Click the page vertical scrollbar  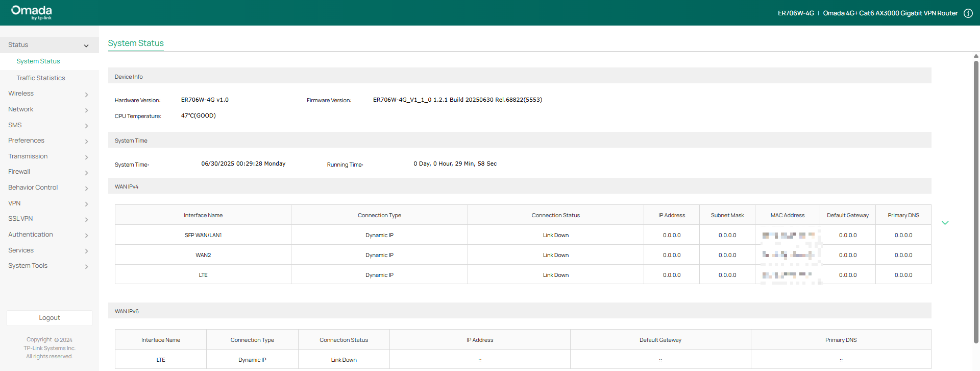pos(976,202)
